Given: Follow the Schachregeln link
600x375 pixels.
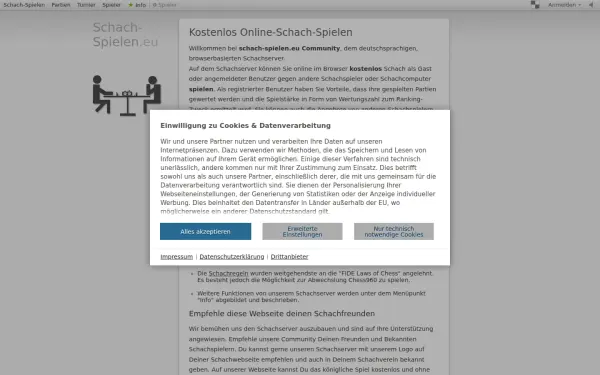Looking at the screenshot, I should [228, 273].
